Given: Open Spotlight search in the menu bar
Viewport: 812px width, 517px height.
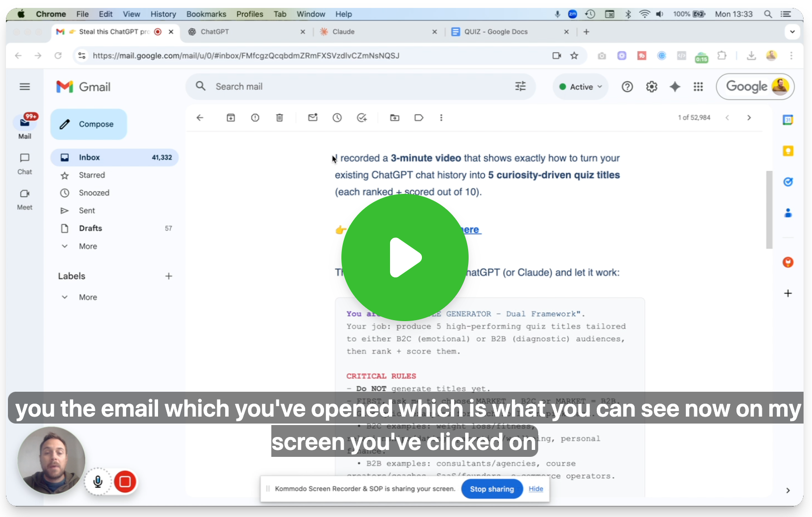Looking at the screenshot, I should coord(768,14).
